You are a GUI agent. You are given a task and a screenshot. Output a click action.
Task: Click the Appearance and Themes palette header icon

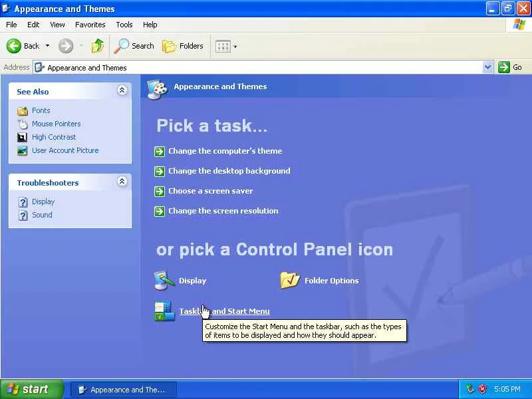[x=158, y=89]
